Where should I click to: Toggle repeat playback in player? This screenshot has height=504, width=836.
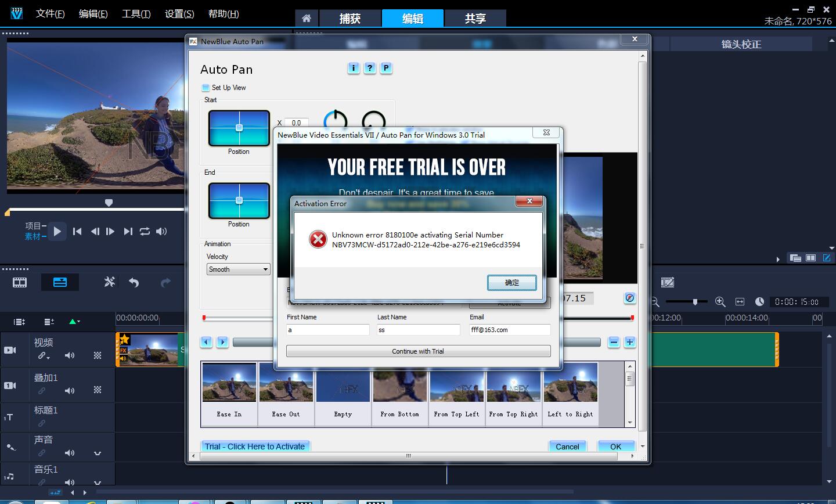(145, 231)
